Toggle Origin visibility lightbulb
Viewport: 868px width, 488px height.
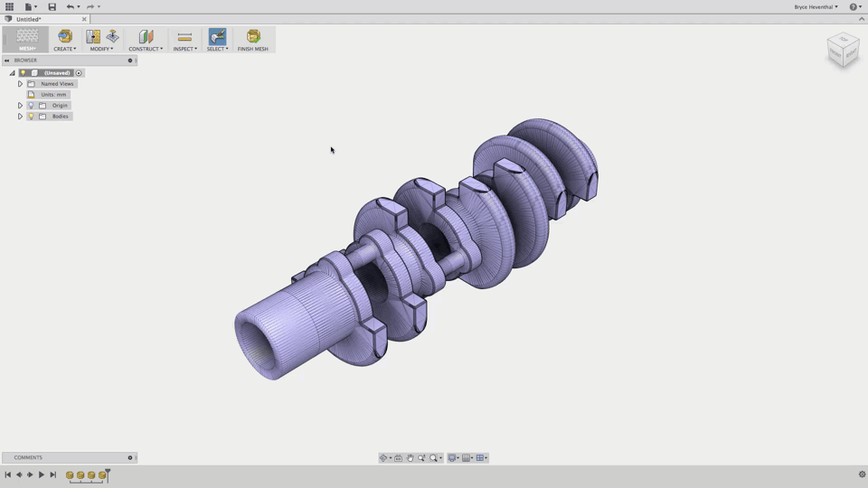click(31, 105)
